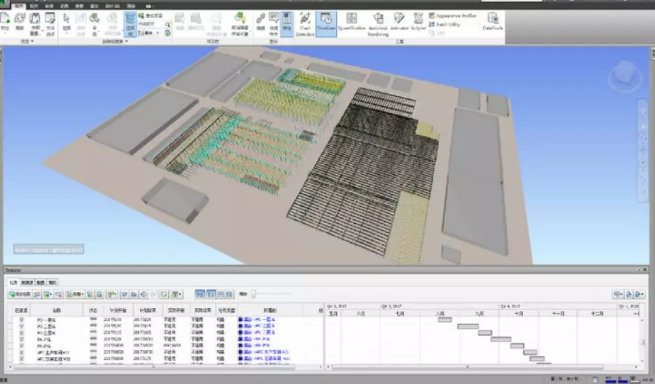Click the Links chain icon in ribbon
Image resolution: width=655 pixels, height=385 pixels.
261,22
